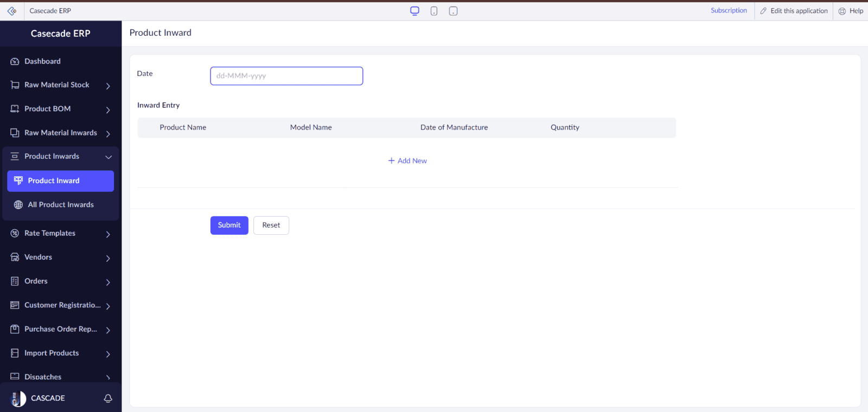Click the globe icon for All Product Inwards
The height and width of the screenshot is (412, 868).
coord(18,204)
